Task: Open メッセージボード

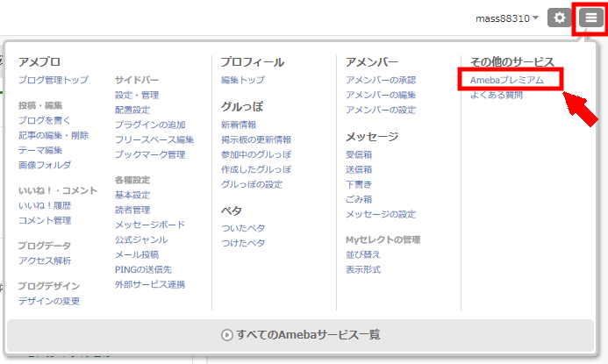Action: coord(150,225)
